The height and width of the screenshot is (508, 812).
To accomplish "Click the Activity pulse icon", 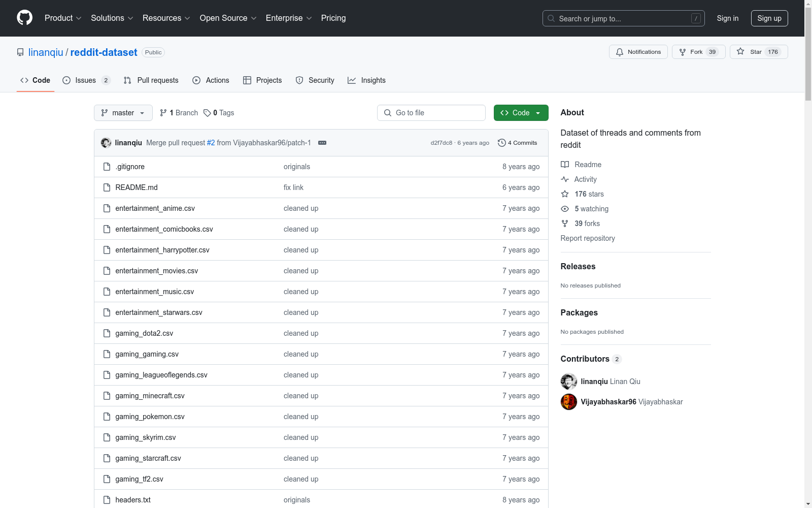I will tap(565, 179).
